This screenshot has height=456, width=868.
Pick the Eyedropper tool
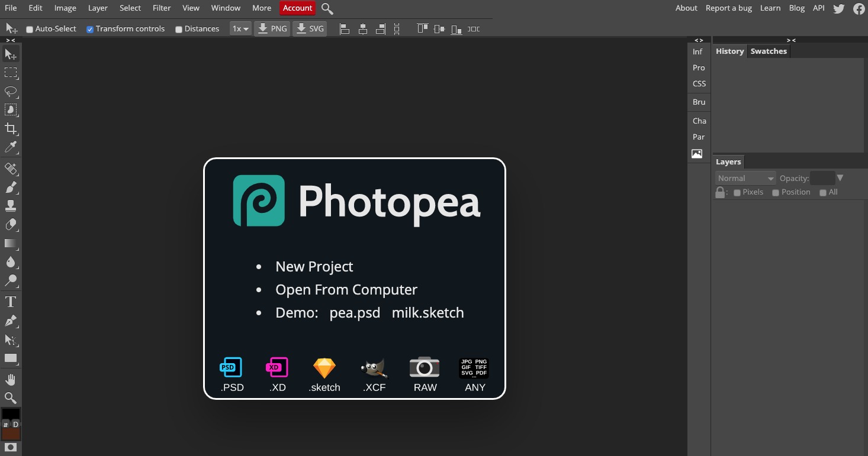(11, 147)
